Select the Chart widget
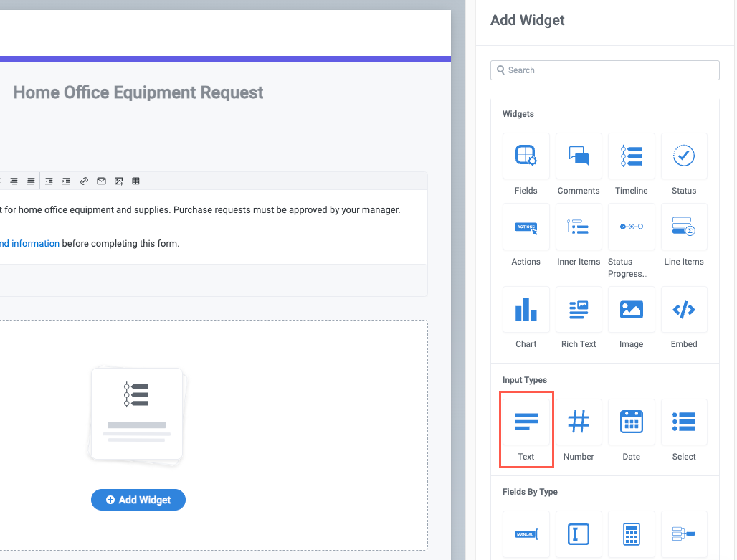 coord(526,310)
